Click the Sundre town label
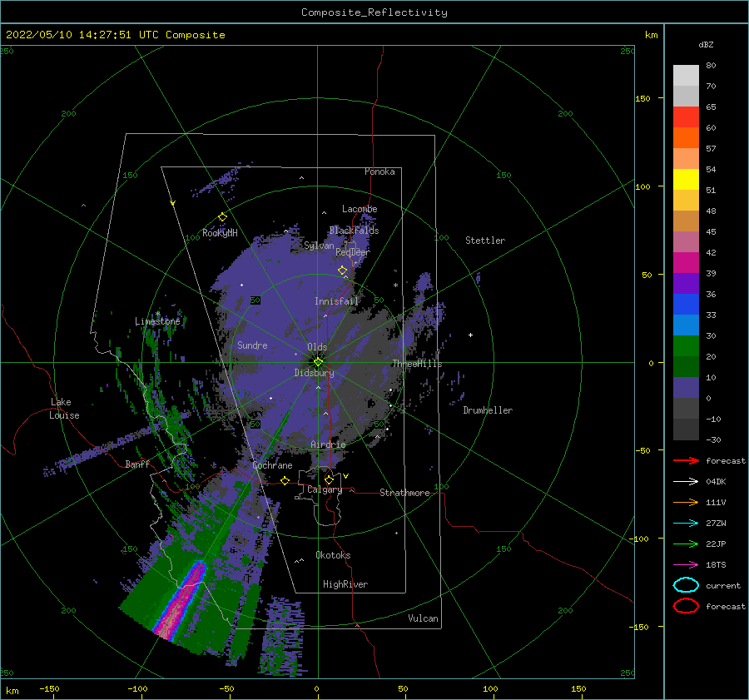749x700 pixels. 252,345
